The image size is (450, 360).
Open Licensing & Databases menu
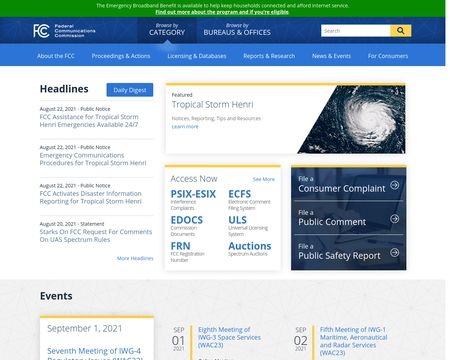coord(197,56)
